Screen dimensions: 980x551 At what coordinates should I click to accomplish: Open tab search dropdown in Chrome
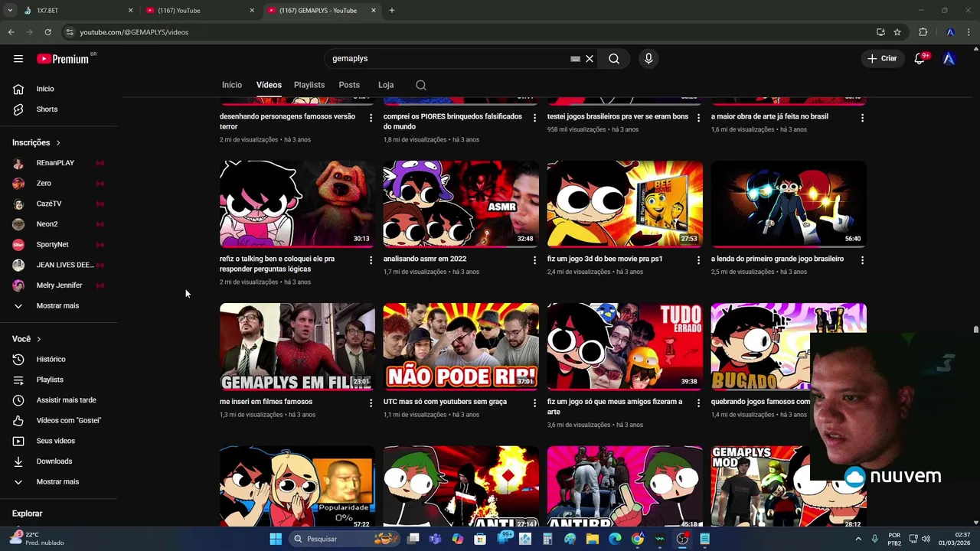click(x=10, y=11)
